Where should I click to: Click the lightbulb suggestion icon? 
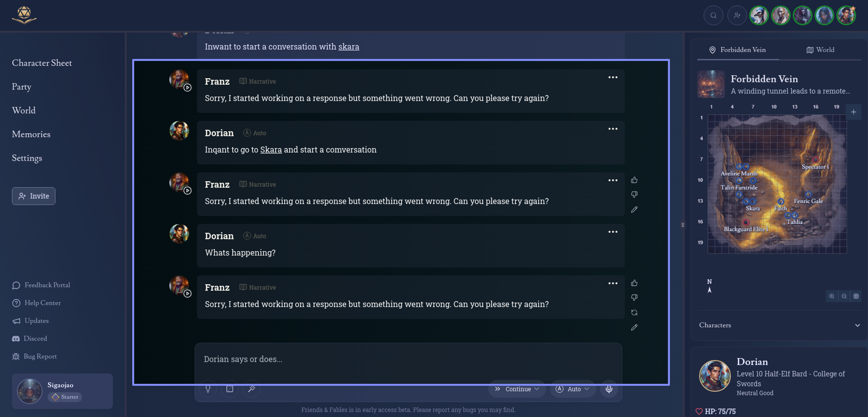pos(208,389)
